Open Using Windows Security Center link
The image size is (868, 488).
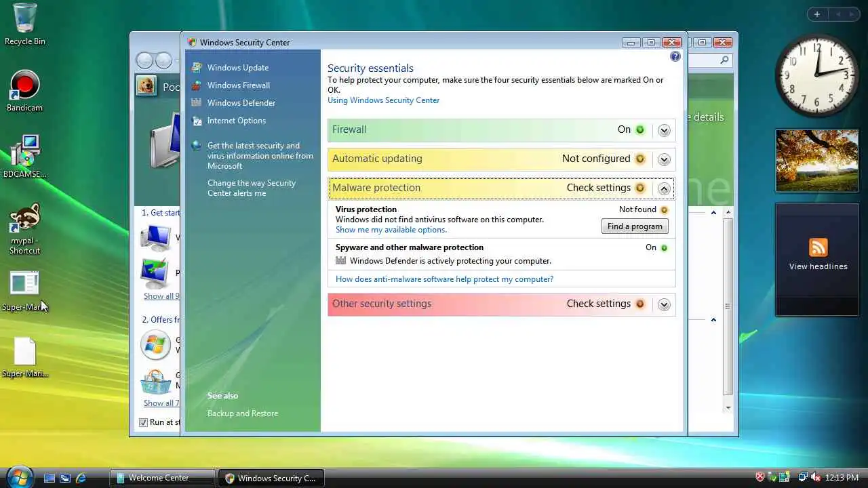tap(383, 100)
